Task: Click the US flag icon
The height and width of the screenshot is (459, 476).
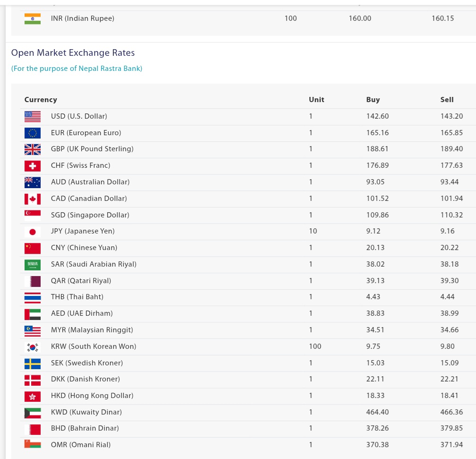Action: [x=33, y=116]
